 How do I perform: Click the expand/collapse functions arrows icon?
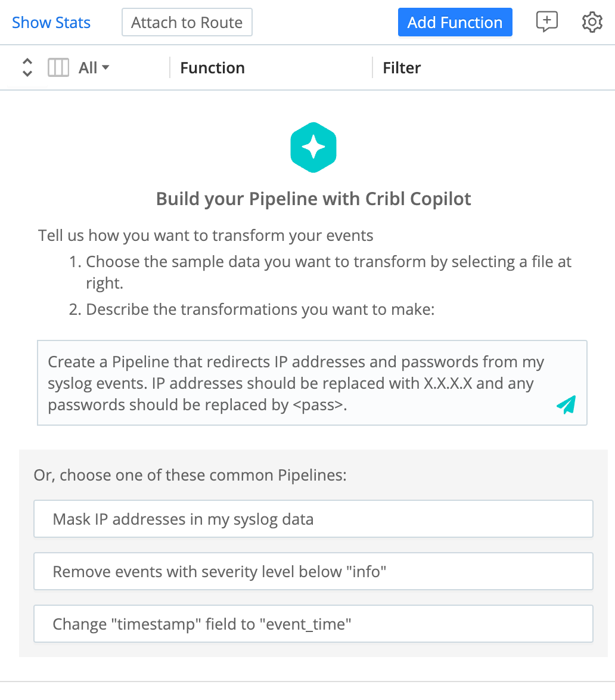pos(27,67)
